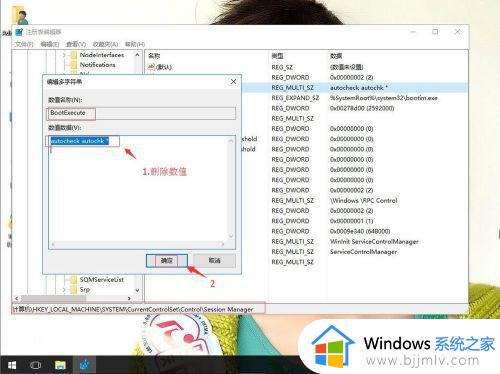Open the 帮助(H) menu

[135, 44]
